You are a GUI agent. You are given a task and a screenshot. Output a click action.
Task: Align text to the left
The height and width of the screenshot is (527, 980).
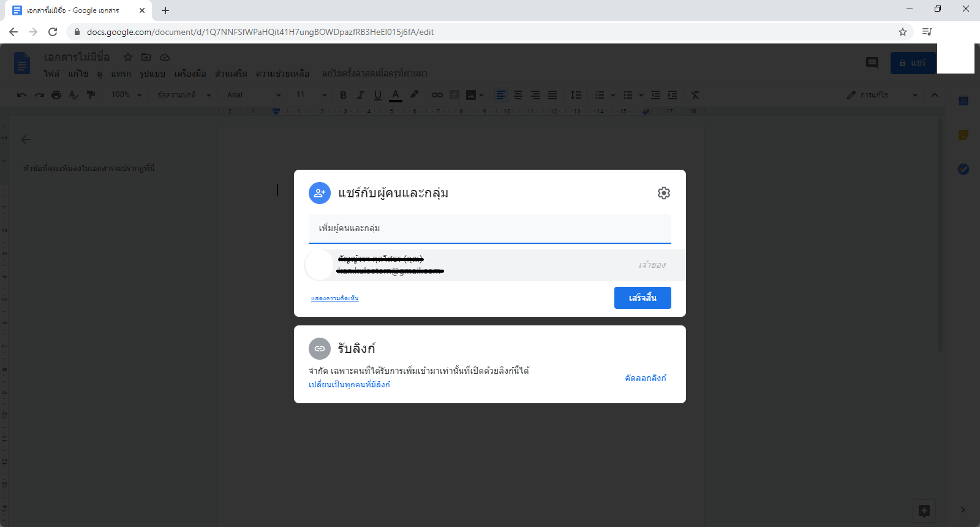(501, 95)
